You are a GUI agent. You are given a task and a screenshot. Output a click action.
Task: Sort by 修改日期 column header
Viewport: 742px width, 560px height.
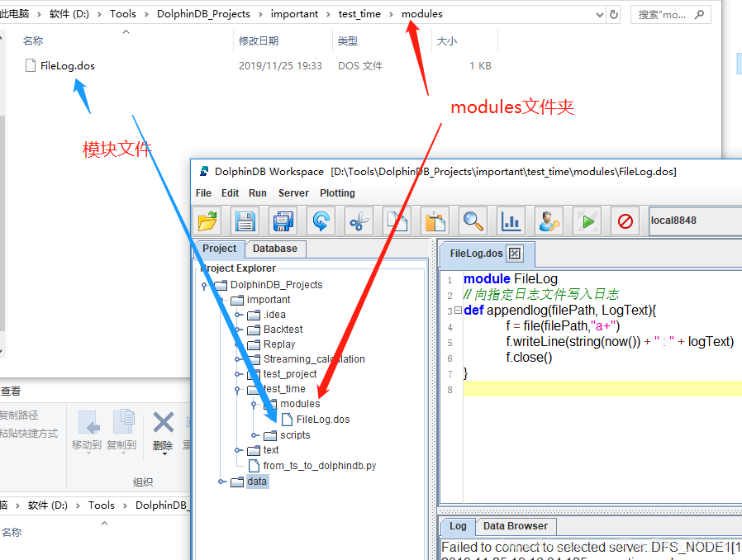point(283,41)
